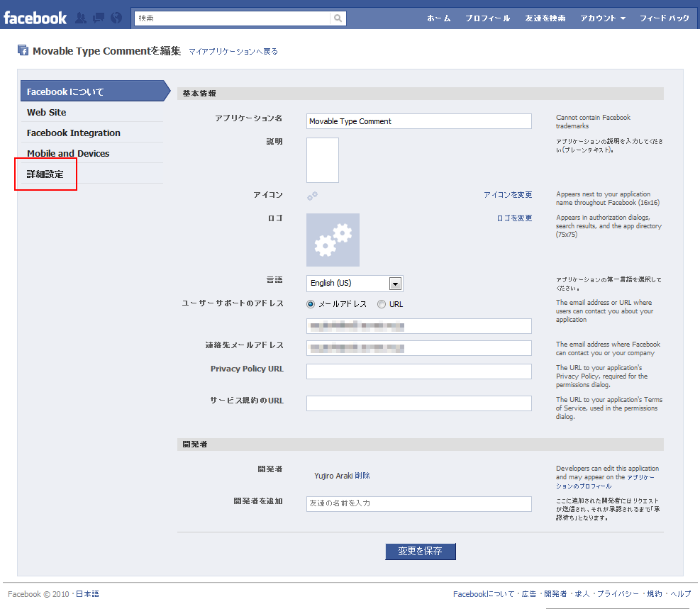Click the small gears application icon
The height and width of the screenshot is (609, 700).
point(312,196)
